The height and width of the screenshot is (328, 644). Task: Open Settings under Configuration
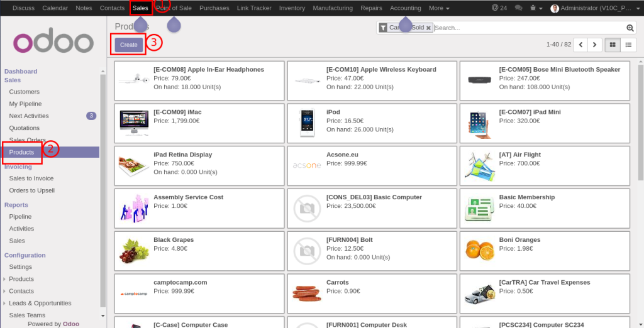pyautogui.click(x=21, y=267)
